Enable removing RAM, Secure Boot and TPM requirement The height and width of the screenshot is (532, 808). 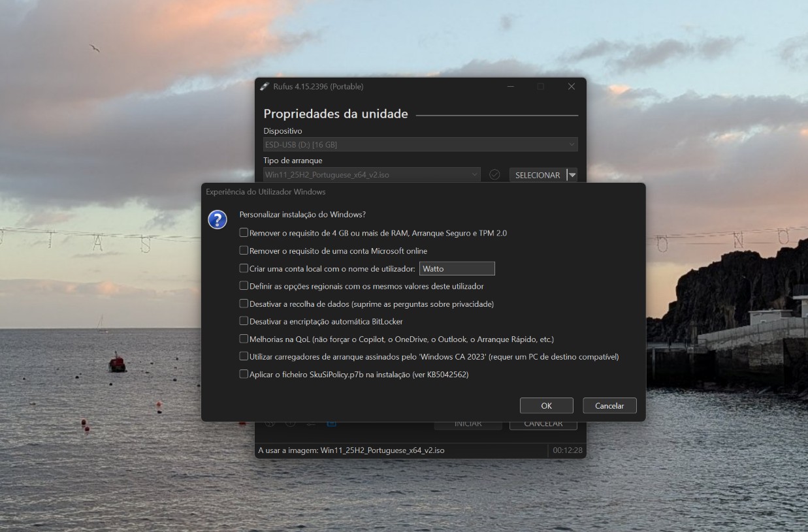tap(244, 232)
